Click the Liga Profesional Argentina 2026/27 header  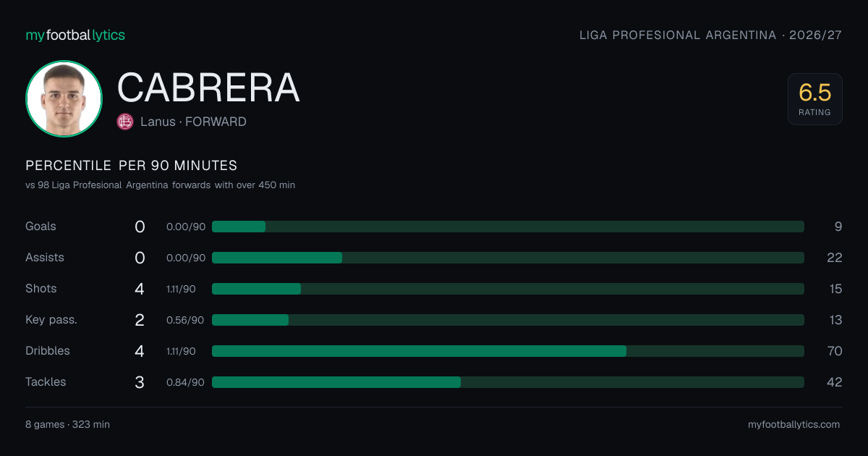(x=711, y=35)
